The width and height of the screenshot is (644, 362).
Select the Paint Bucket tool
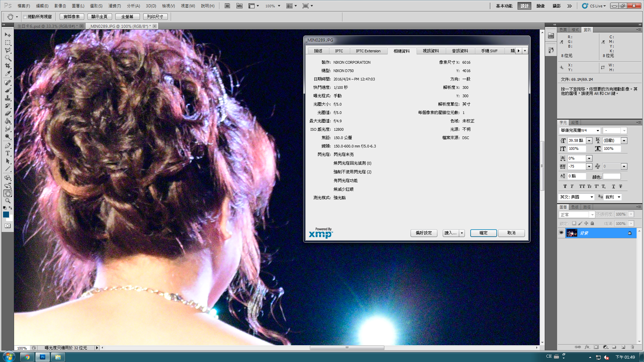click(8, 121)
